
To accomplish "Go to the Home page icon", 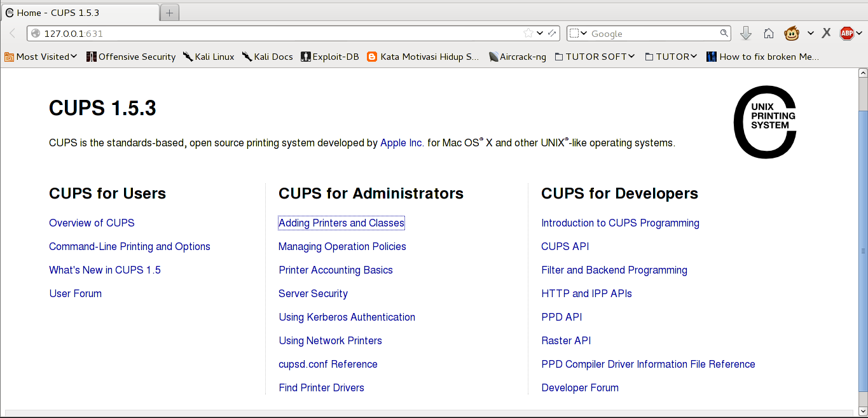I will (x=769, y=33).
